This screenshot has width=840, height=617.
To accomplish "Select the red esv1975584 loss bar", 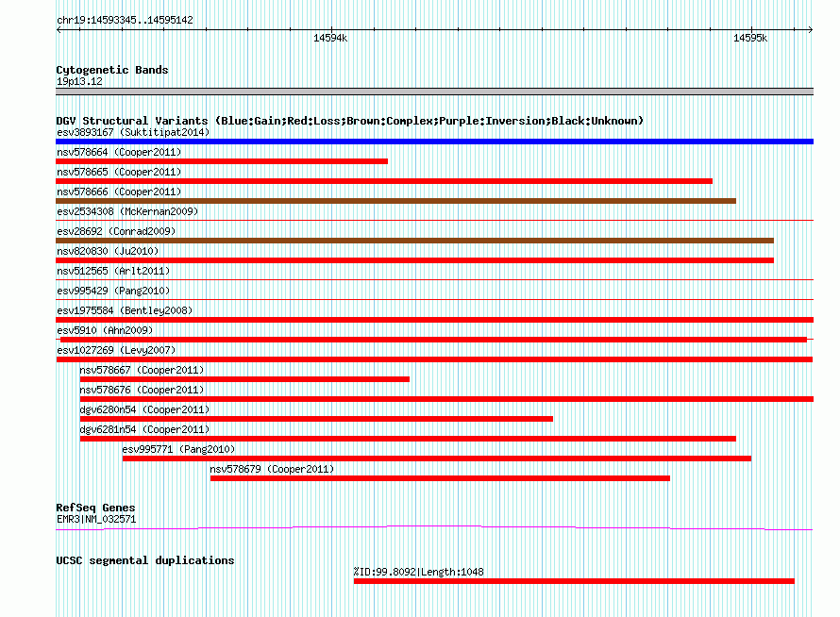I will tap(434, 320).
